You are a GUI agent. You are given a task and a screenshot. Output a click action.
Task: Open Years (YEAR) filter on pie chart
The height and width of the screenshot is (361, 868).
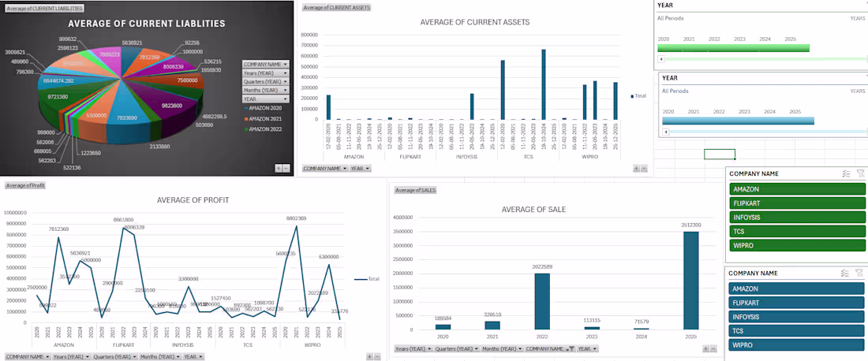point(266,73)
